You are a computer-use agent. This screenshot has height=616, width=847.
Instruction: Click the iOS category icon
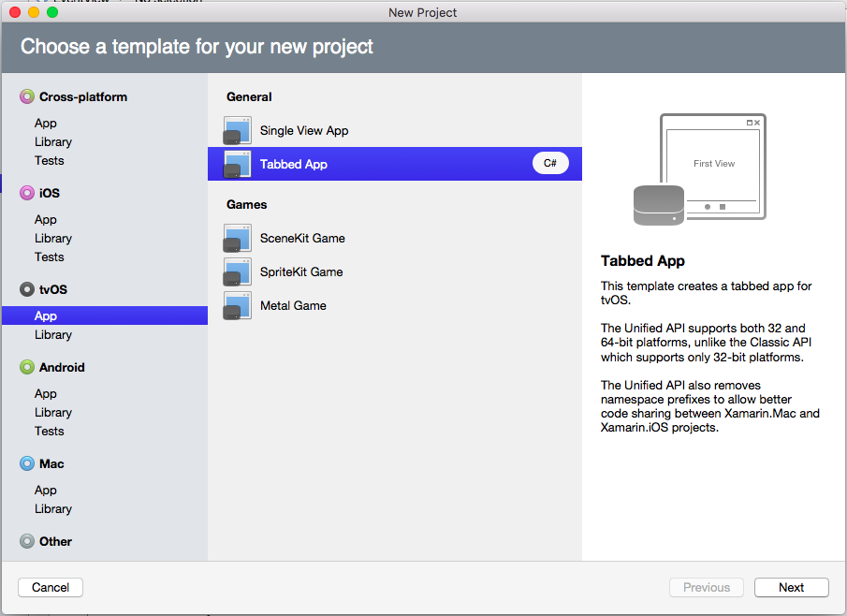27,193
